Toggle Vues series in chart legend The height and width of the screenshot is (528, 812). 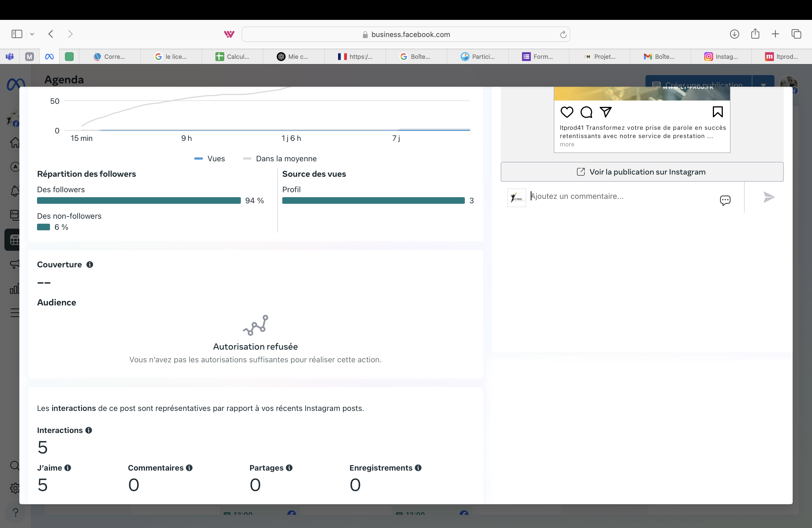pos(210,159)
